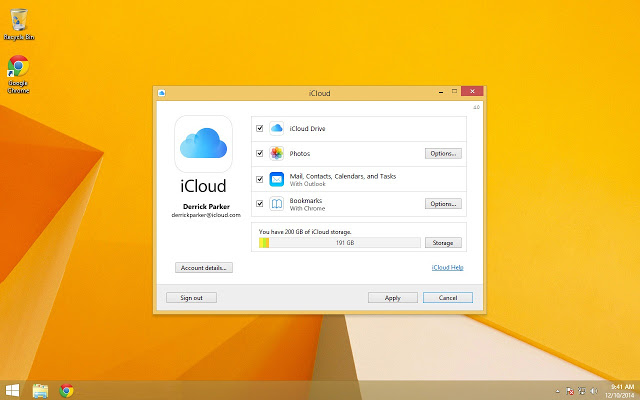Click the Derrick Parker account name
The image size is (640, 400).
(x=206, y=207)
